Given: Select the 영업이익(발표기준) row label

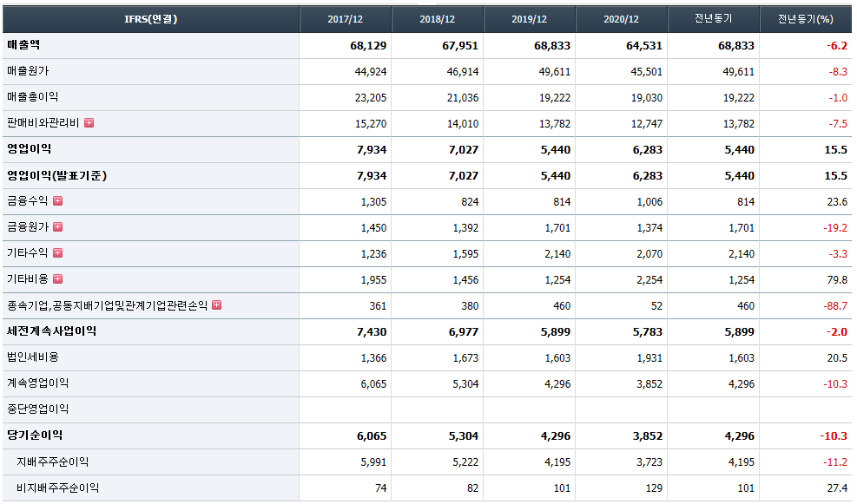Looking at the screenshot, I should [x=56, y=175].
